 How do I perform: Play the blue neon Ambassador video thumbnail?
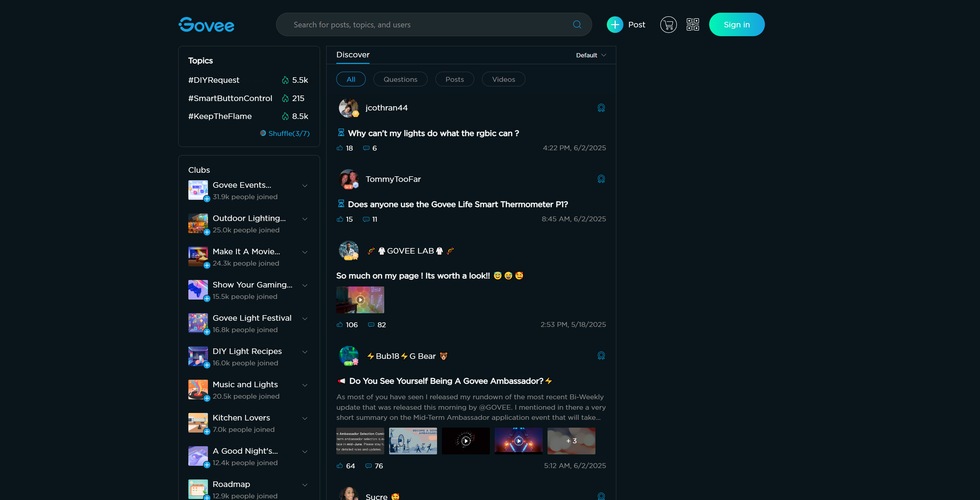(x=519, y=441)
